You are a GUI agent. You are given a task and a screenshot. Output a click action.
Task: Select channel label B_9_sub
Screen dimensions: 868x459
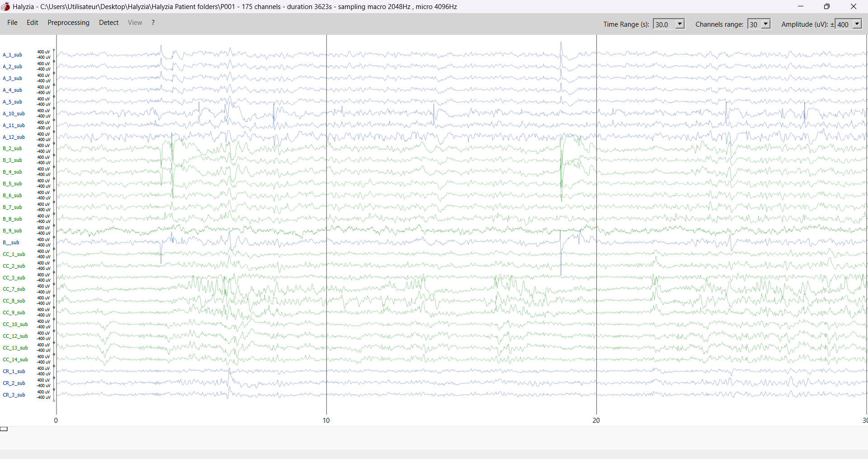[x=12, y=231]
